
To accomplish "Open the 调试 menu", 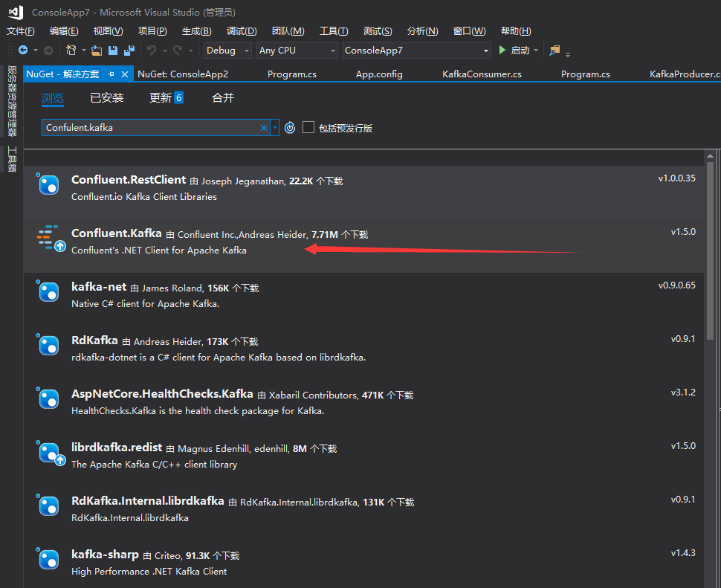I will pos(242,30).
